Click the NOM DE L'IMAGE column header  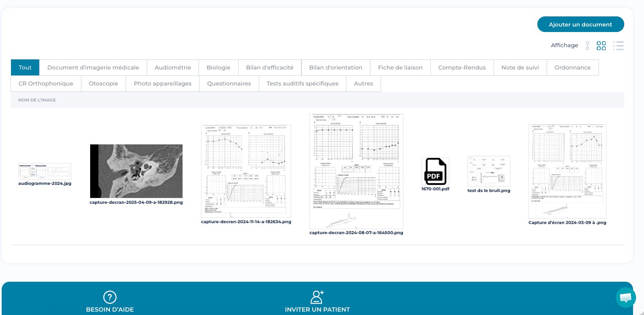[x=37, y=100]
